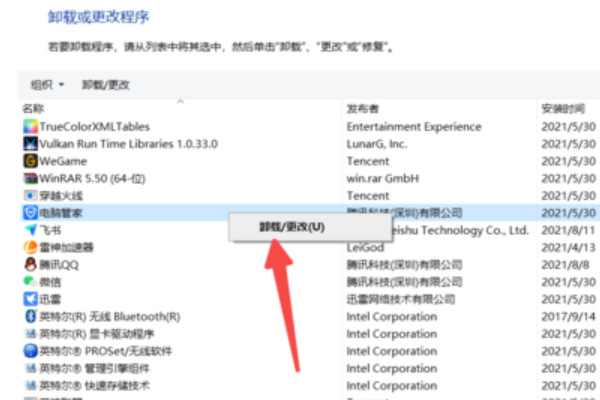Select 英特尔 管理引擎组件 entry
600x400 pixels.
pyautogui.click(x=95, y=368)
